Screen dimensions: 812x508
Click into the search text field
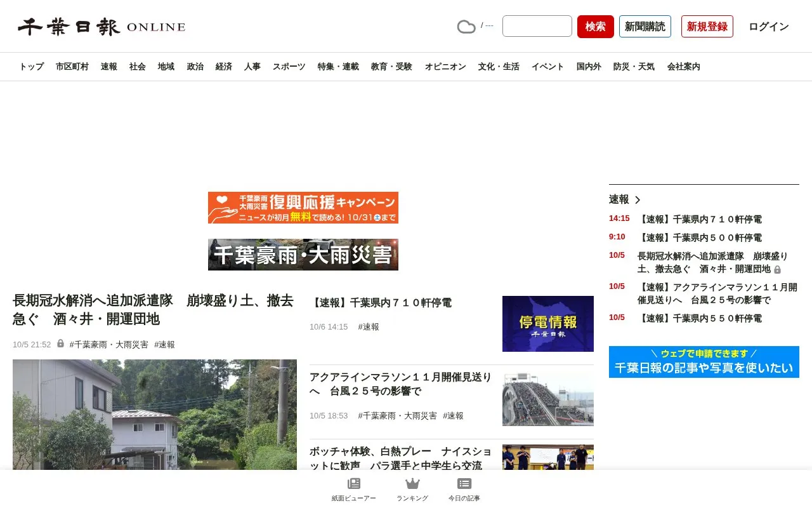[x=537, y=26]
